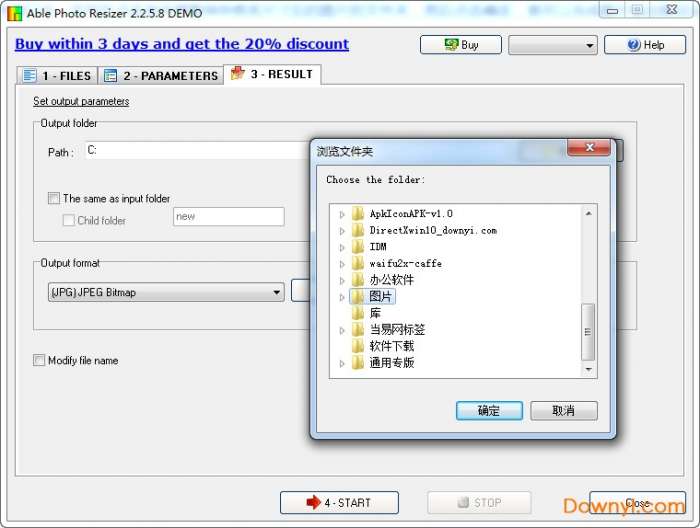Click the 办公软件 folder icon
The width and height of the screenshot is (700, 528).
[x=358, y=280]
